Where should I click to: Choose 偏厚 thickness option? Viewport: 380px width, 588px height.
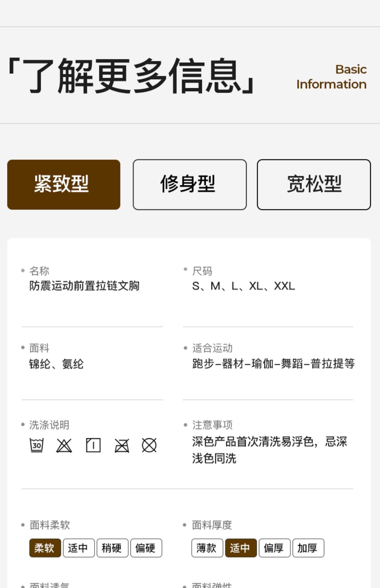[x=275, y=548]
